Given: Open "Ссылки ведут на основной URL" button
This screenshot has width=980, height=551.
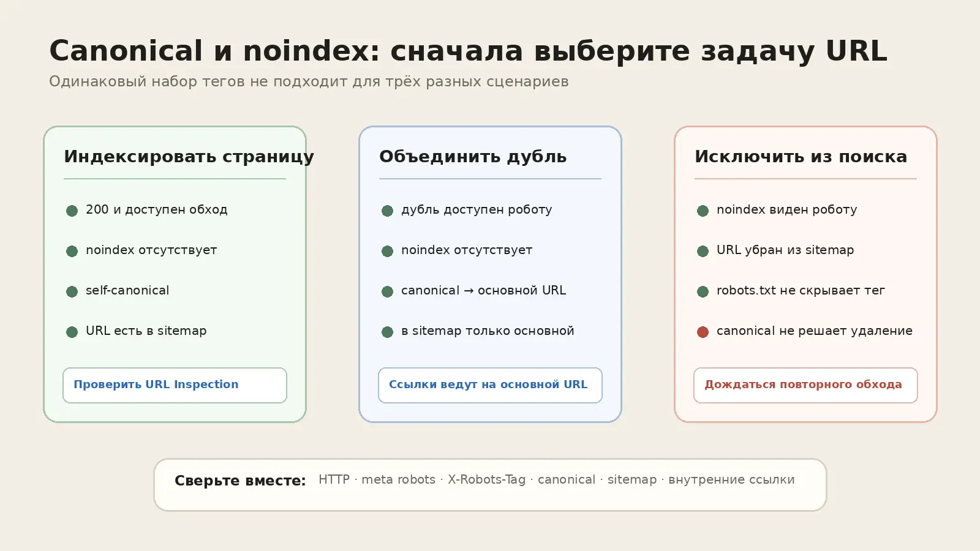Looking at the screenshot, I should 490,385.
